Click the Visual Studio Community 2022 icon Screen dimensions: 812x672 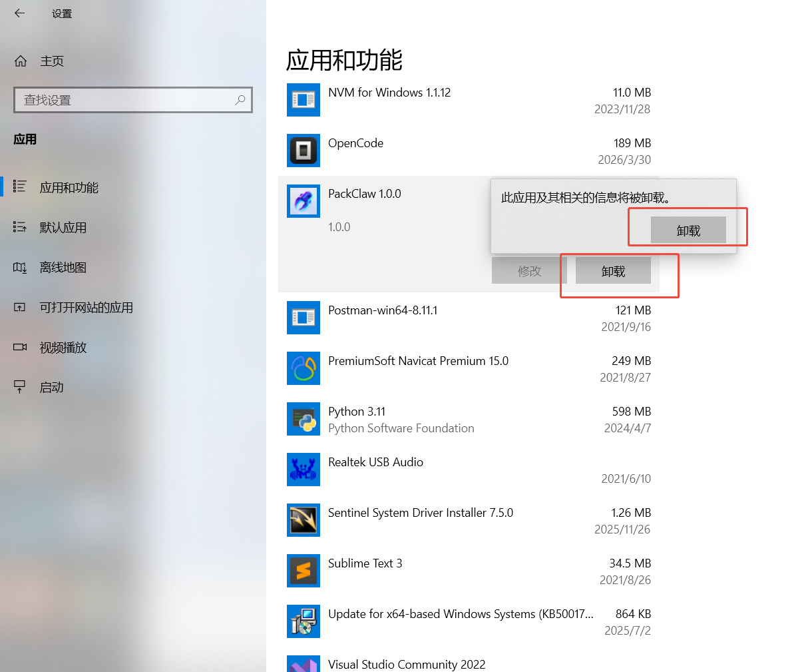[304, 664]
